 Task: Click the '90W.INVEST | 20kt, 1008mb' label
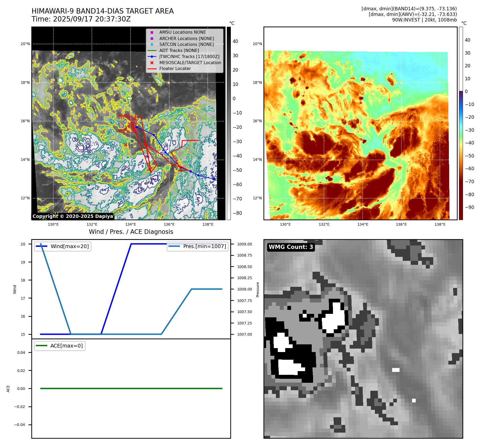click(x=424, y=20)
